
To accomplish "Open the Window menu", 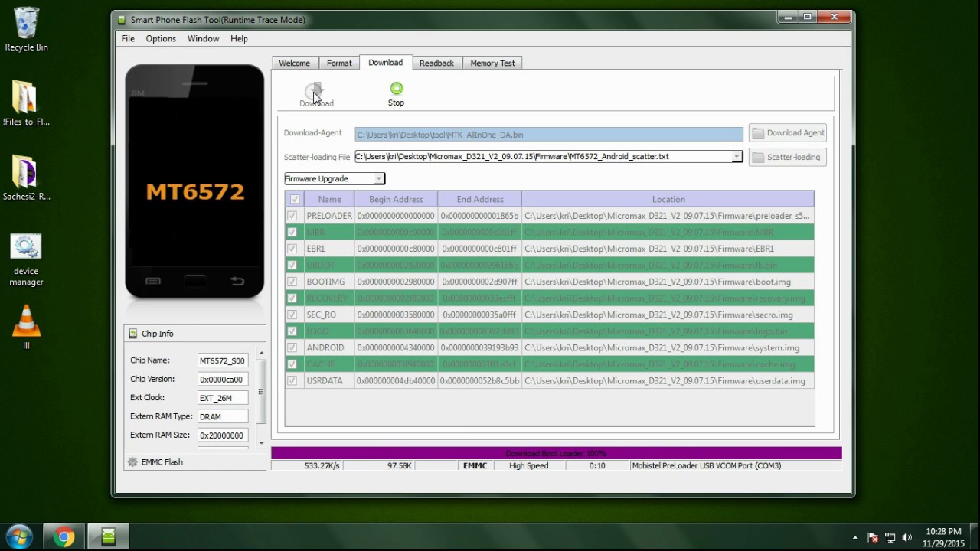I will [203, 39].
